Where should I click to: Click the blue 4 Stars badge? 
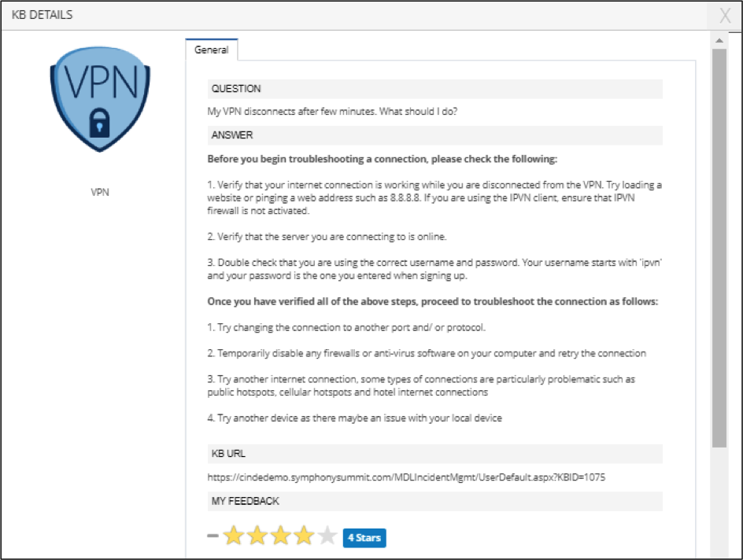tap(364, 538)
